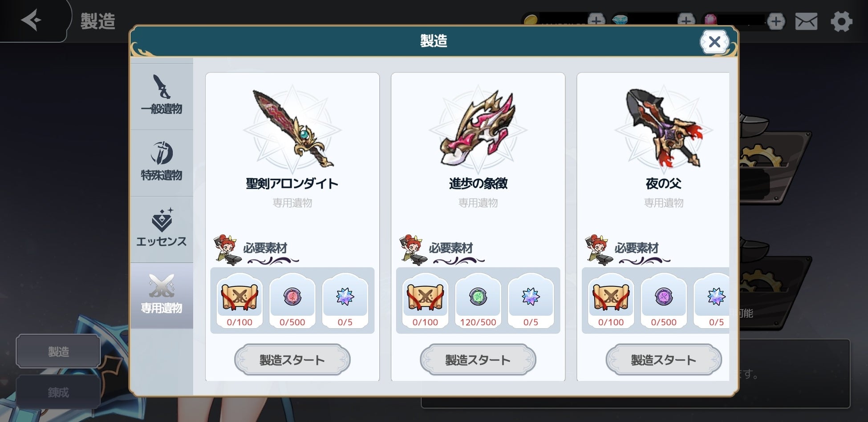Add gold with the plus icon
Screen dimensions: 868x422
596,20
